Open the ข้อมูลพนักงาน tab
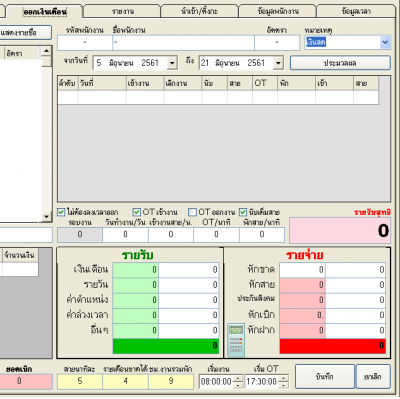The image size is (400, 399). [x=278, y=11]
